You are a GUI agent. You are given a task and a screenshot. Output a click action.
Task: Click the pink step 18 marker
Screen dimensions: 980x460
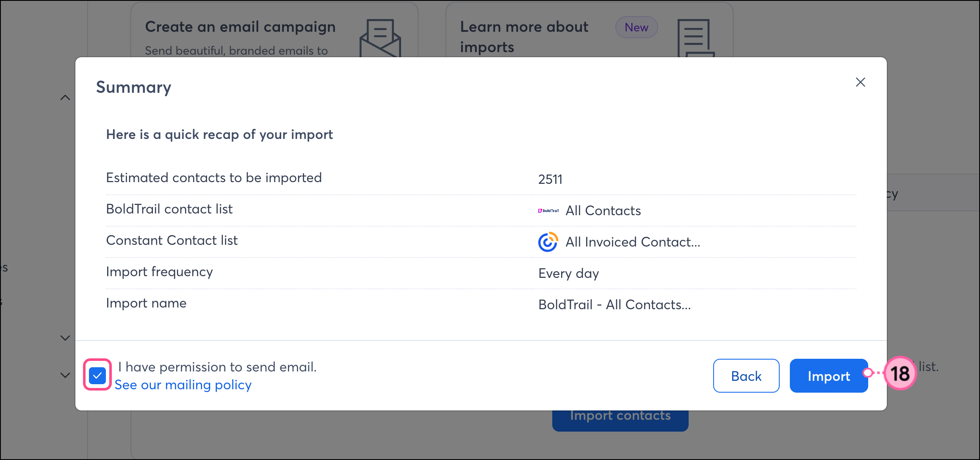tap(900, 374)
